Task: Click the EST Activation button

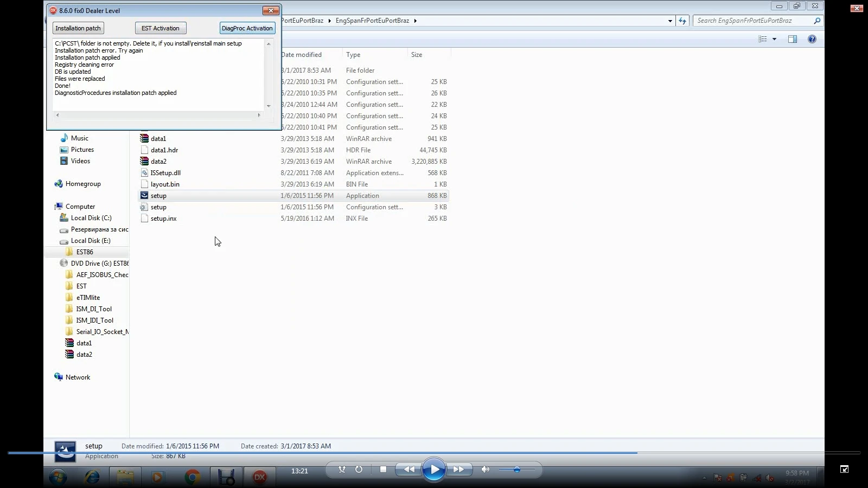Action: pos(161,28)
